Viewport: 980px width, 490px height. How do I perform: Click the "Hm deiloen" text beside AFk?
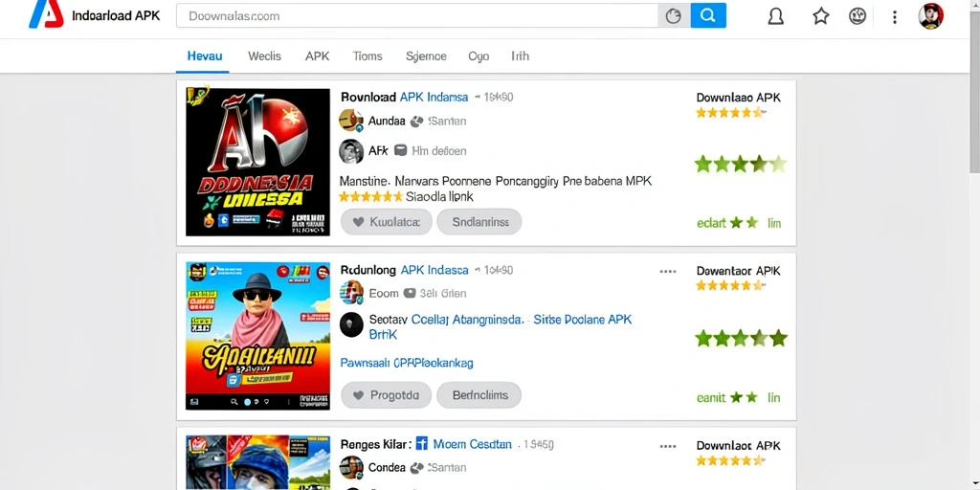(439, 151)
